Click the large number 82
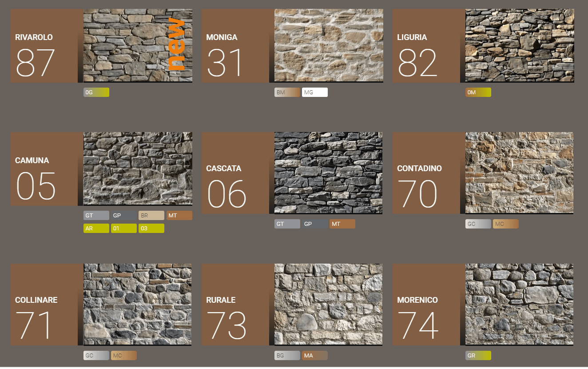This screenshot has height=369, width=588. pyautogui.click(x=417, y=63)
